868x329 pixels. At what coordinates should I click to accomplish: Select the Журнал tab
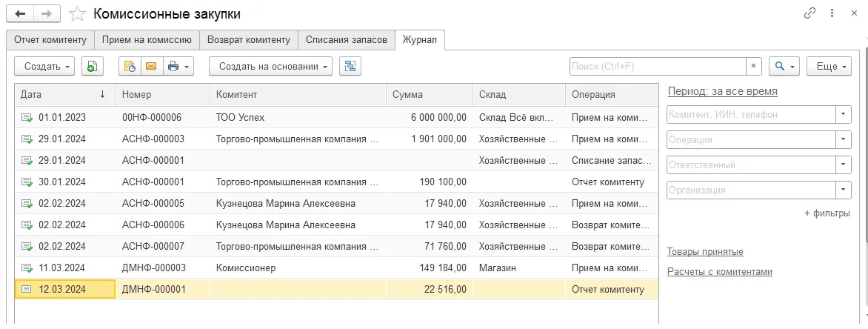tap(420, 40)
